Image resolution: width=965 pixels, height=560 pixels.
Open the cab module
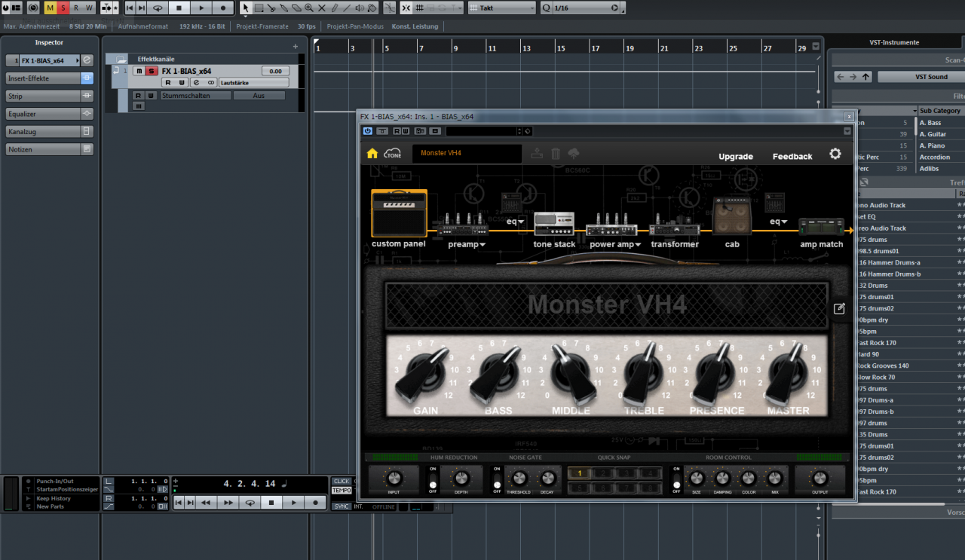732,217
